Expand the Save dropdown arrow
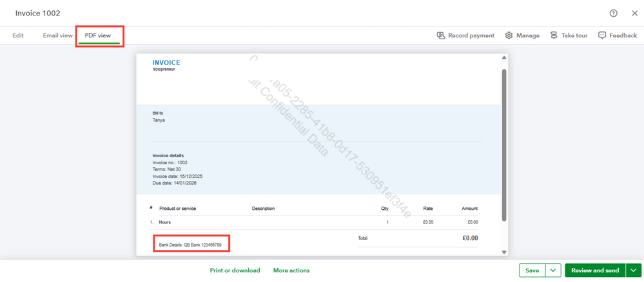The image size is (644, 282). 553,270
